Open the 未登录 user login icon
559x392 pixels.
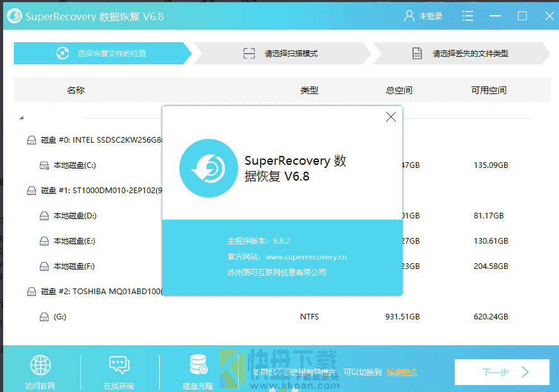pyautogui.click(x=409, y=16)
